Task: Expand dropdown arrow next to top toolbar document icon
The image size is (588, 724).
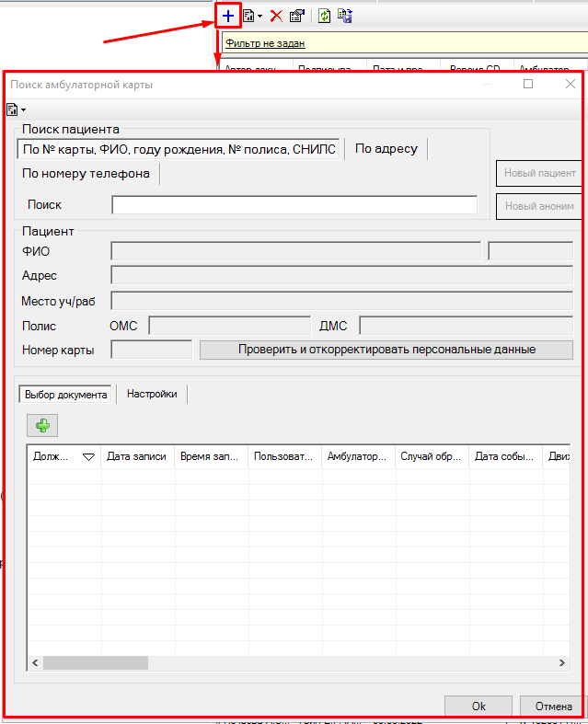Action: pos(260,16)
